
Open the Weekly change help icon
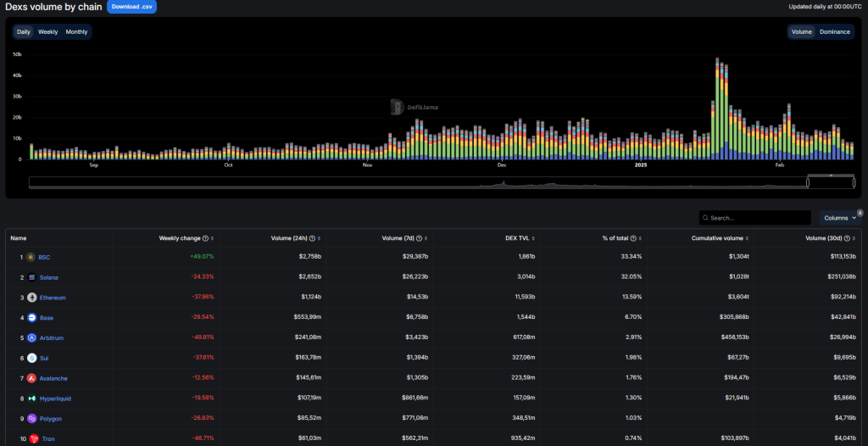click(205, 238)
